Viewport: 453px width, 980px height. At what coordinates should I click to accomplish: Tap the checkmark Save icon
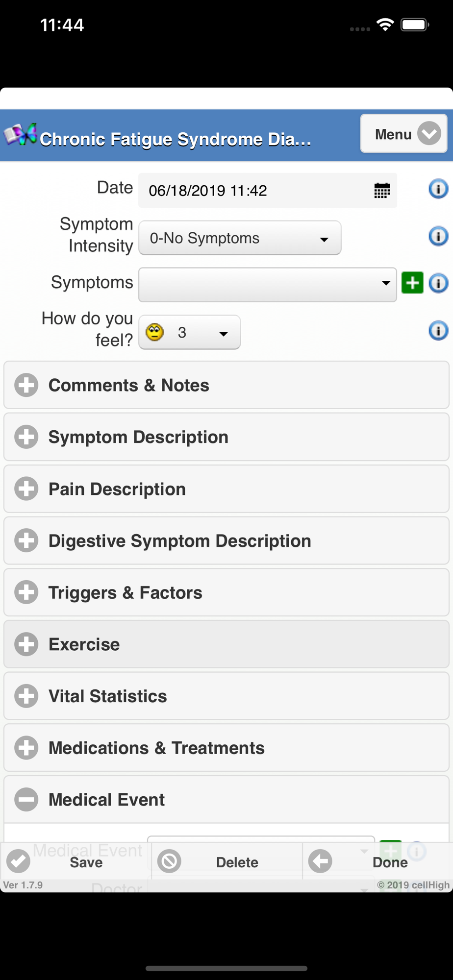[19, 861]
